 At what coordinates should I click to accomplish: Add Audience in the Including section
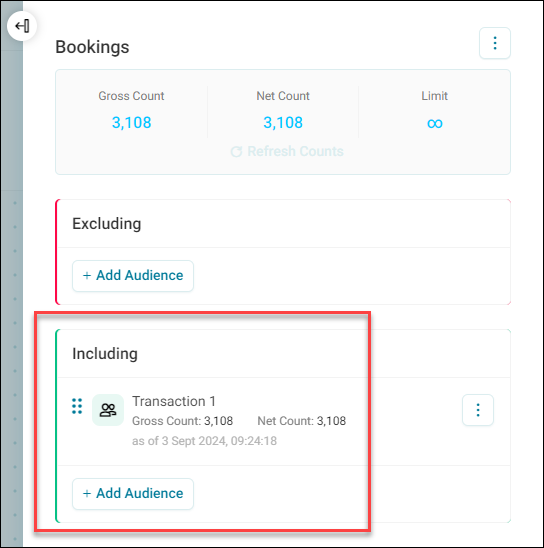[x=133, y=494]
